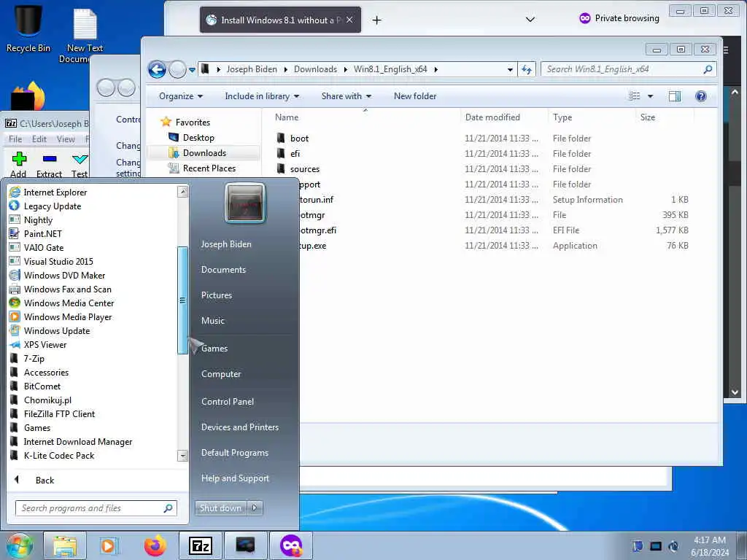Open Devices and Printers
Viewport: 747px width, 560px height.
click(239, 427)
